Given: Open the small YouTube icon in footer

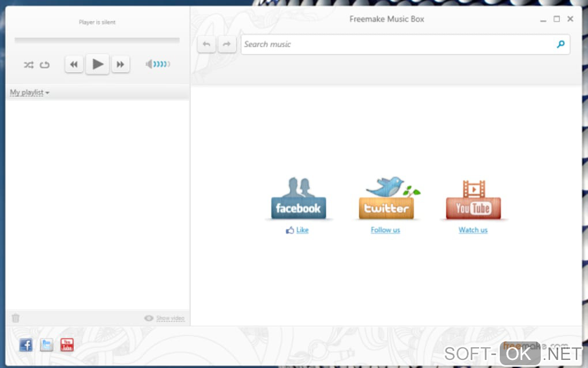Looking at the screenshot, I should 67,345.
